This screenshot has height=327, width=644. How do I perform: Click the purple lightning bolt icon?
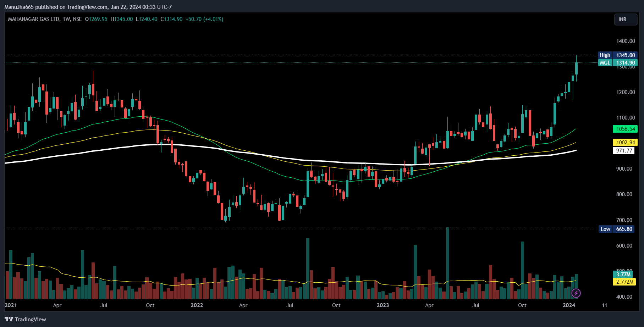pos(576,293)
